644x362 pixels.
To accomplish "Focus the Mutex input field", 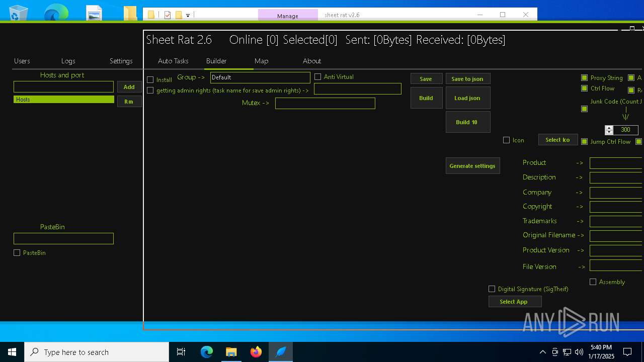I will tap(325, 103).
